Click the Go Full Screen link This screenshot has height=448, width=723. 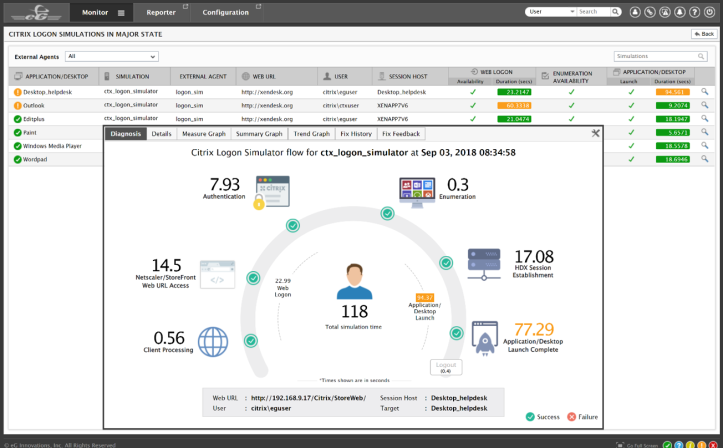pyautogui.click(x=642, y=445)
